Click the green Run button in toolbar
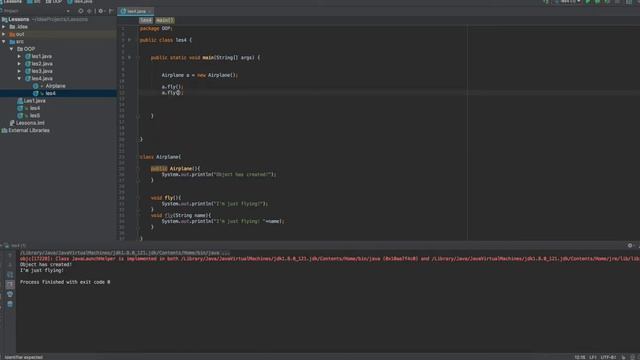 [x=588, y=2]
